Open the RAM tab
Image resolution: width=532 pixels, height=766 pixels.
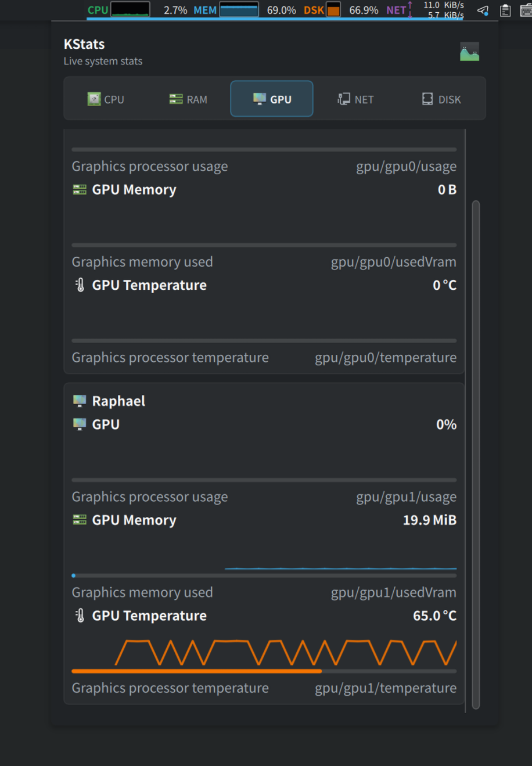coord(188,99)
